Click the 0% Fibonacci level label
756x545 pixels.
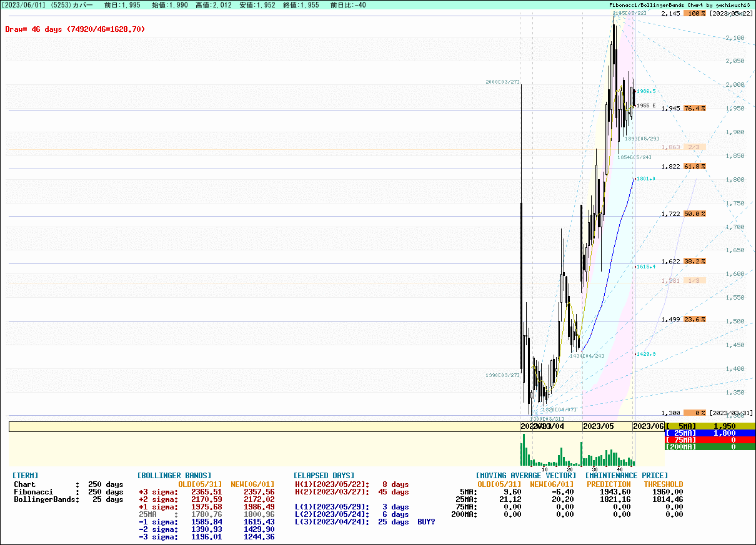(694, 413)
